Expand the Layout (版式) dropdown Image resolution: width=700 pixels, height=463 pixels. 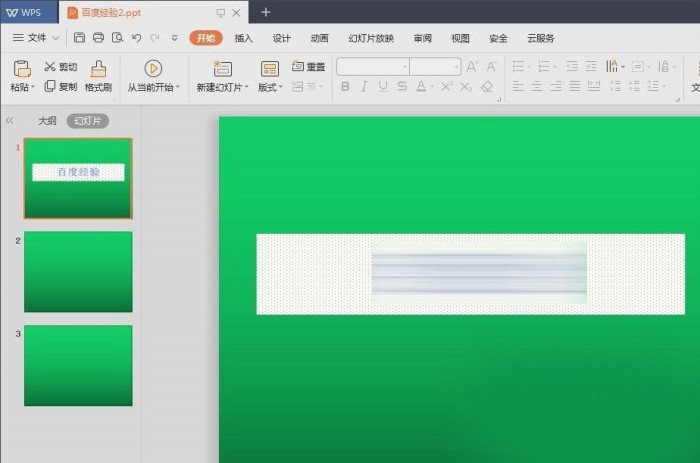[x=270, y=87]
